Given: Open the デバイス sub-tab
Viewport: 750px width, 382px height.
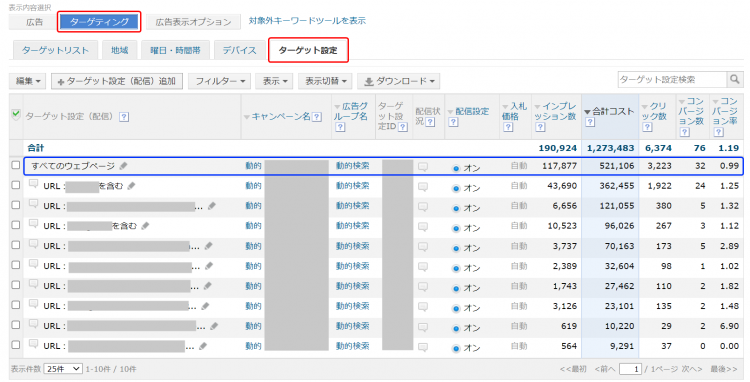Looking at the screenshot, I should point(240,50).
